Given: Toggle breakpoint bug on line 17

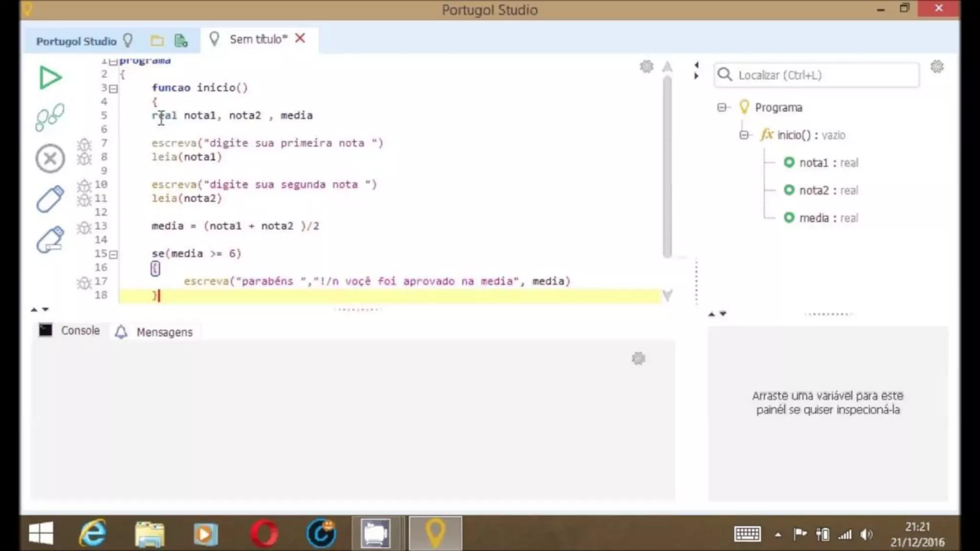Looking at the screenshot, I should [x=84, y=282].
